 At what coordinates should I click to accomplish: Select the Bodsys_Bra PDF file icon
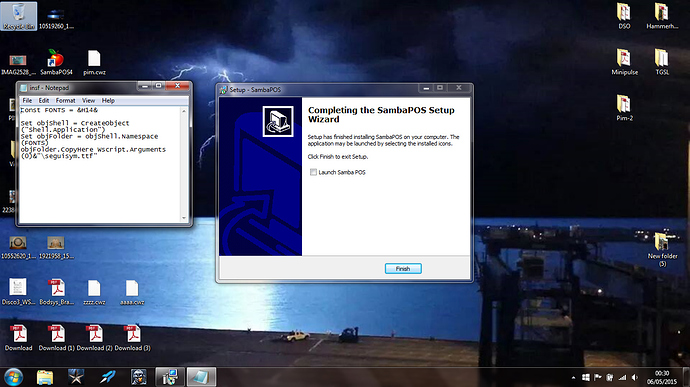click(57, 292)
